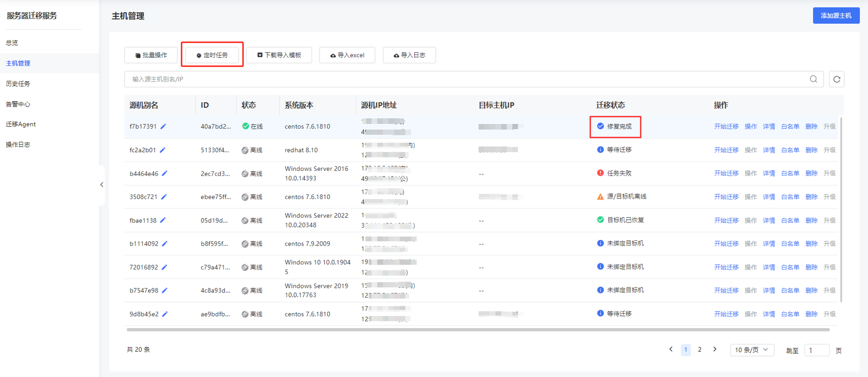Click 删除 for host 3508c721
This screenshot has width=868, height=377.
click(811, 197)
